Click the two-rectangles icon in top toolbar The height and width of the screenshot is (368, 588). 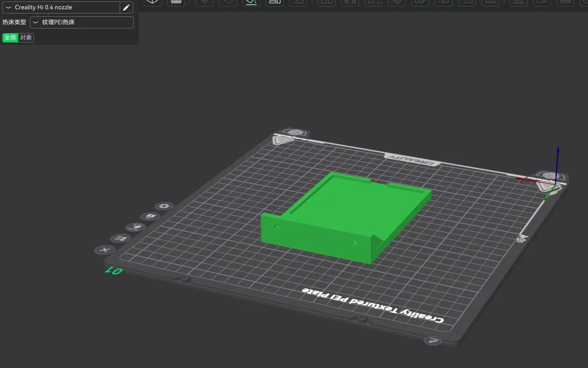[274, 2]
